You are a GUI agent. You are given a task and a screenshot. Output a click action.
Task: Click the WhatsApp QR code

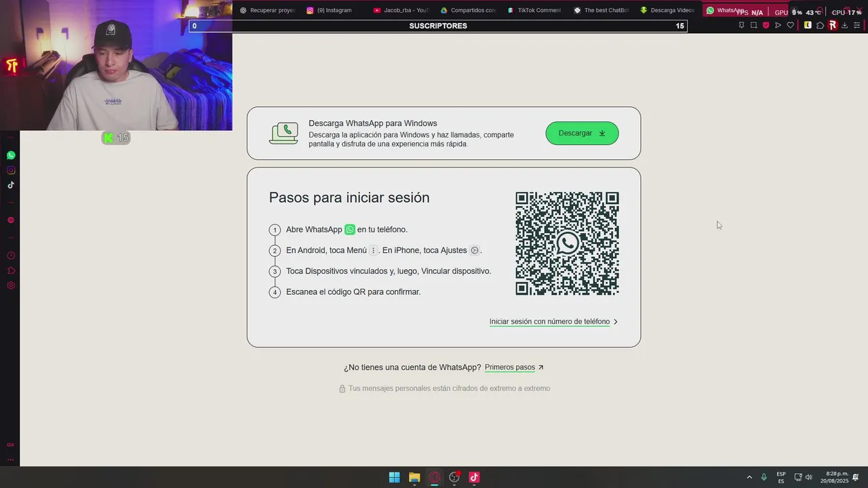click(x=567, y=243)
